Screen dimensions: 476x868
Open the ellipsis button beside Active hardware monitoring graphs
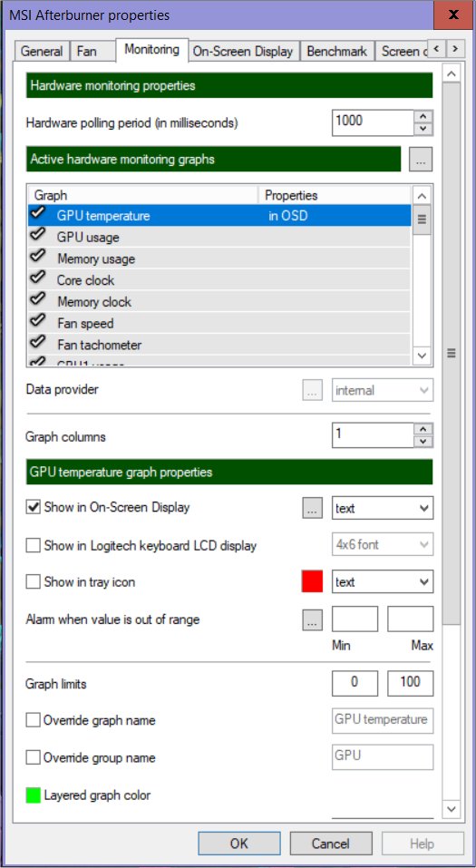pyautogui.click(x=421, y=160)
